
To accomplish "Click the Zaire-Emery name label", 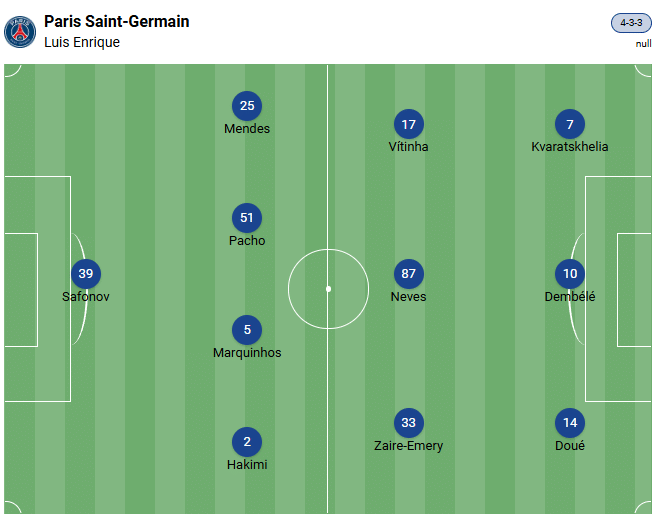I will tap(408, 446).
